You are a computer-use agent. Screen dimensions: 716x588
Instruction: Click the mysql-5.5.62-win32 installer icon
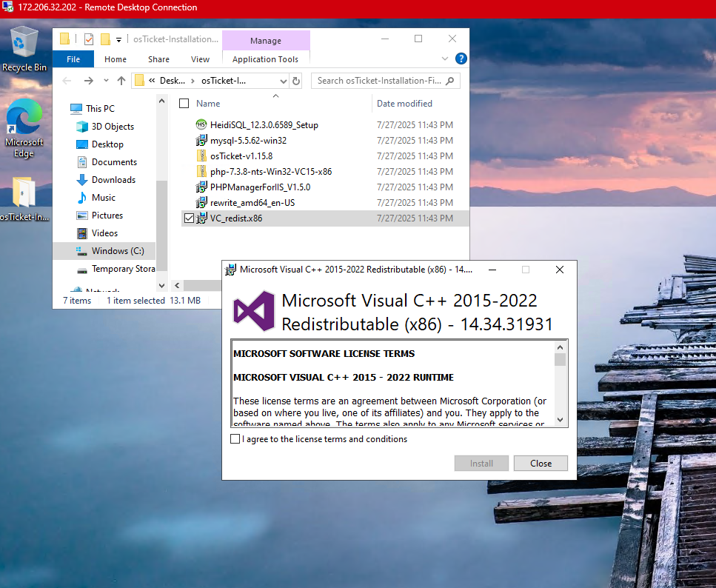pos(201,140)
